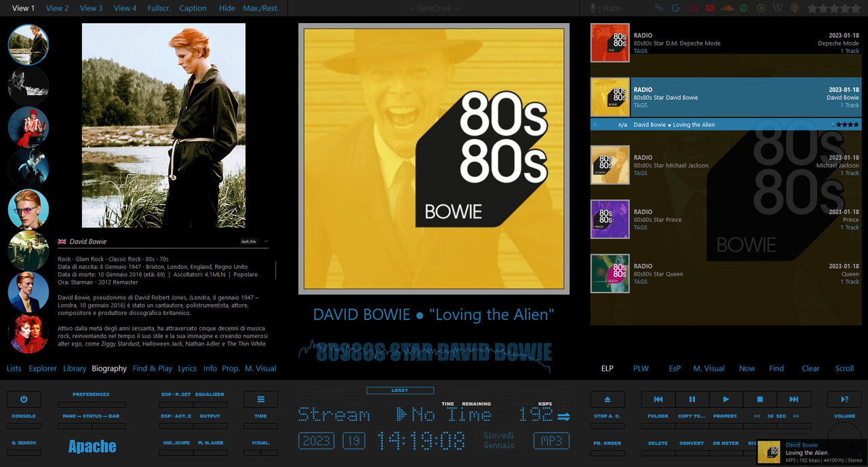Select the PLW playlist tab

[641, 369]
